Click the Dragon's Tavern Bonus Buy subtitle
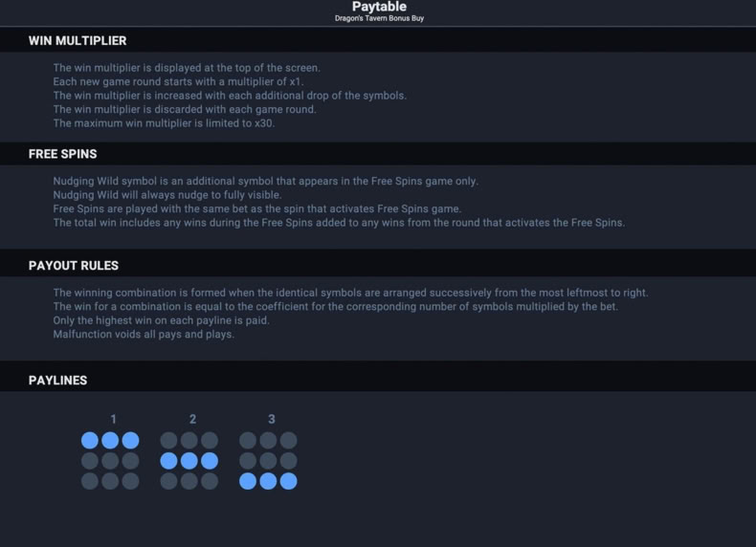The width and height of the screenshot is (756, 547). point(379,18)
